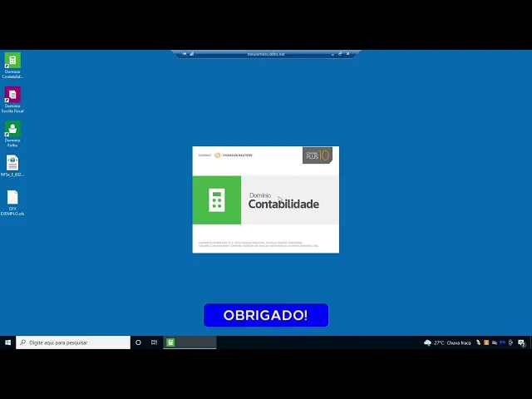Screen dimensions: 532x399
Task: Open the notification center icon in the taskbar
Action: tap(522, 343)
